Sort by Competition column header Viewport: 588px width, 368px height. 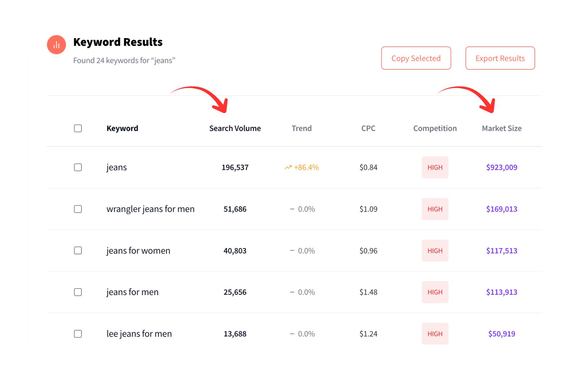435,128
